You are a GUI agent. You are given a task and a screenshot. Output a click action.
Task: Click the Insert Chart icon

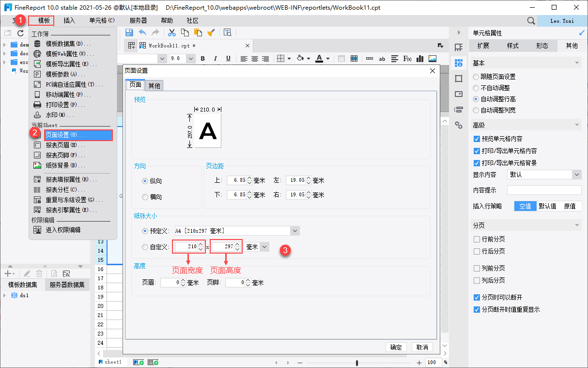pyautogui.click(x=419, y=59)
